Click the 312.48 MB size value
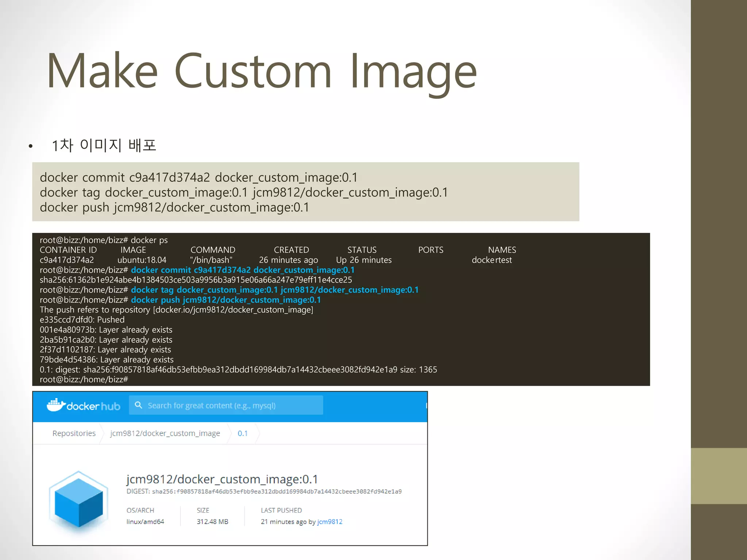 click(x=212, y=522)
